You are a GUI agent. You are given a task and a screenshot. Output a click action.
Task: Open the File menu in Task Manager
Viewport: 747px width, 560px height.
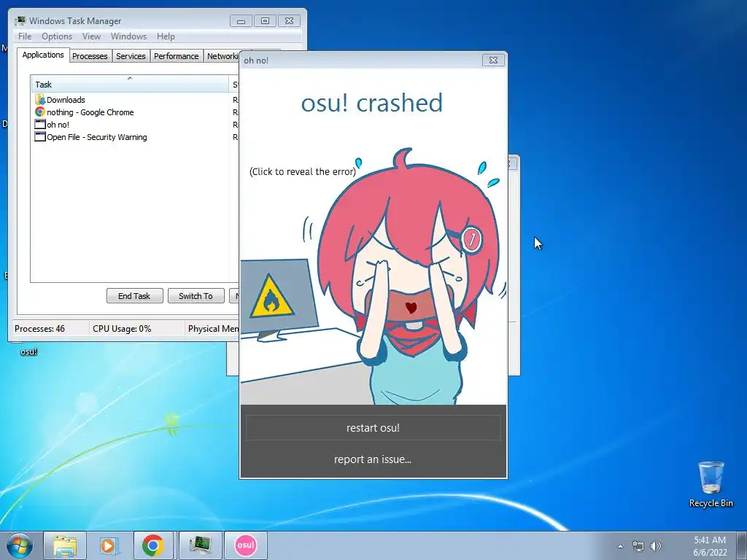click(x=25, y=36)
